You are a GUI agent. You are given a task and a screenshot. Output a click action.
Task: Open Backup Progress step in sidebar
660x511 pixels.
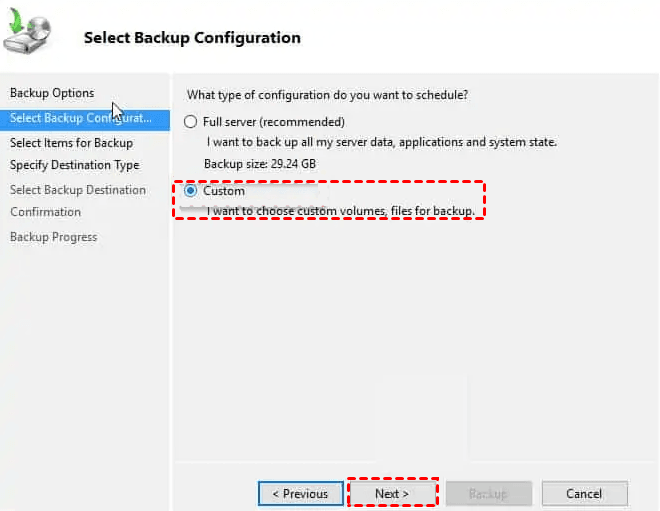pyautogui.click(x=53, y=237)
